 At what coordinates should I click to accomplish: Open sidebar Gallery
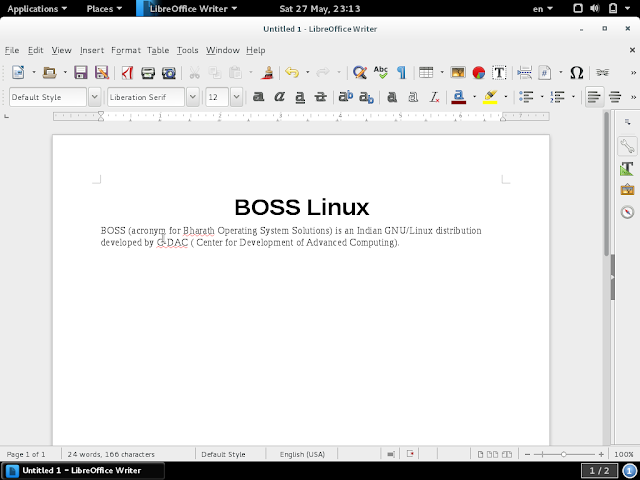627,190
